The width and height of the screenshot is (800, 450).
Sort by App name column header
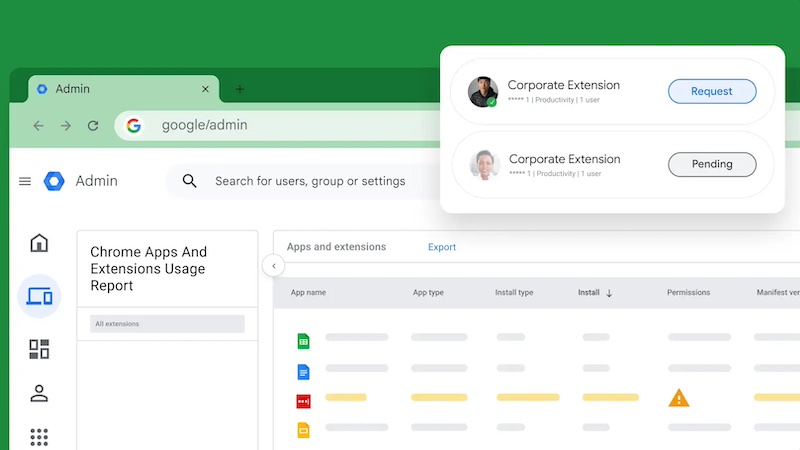(x=308, y=292)
